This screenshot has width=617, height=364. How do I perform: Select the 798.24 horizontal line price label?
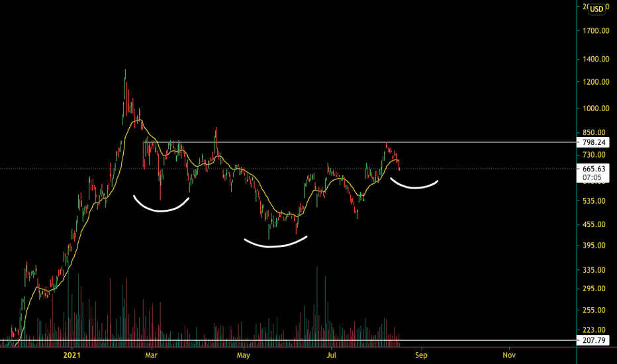593,142
